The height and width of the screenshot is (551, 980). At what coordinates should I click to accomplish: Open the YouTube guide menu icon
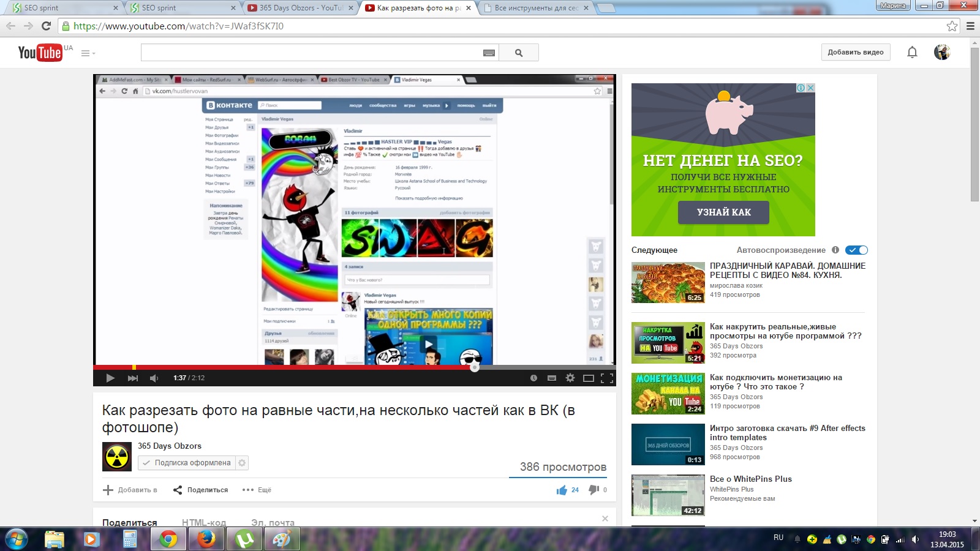click(x=88, y=53)
